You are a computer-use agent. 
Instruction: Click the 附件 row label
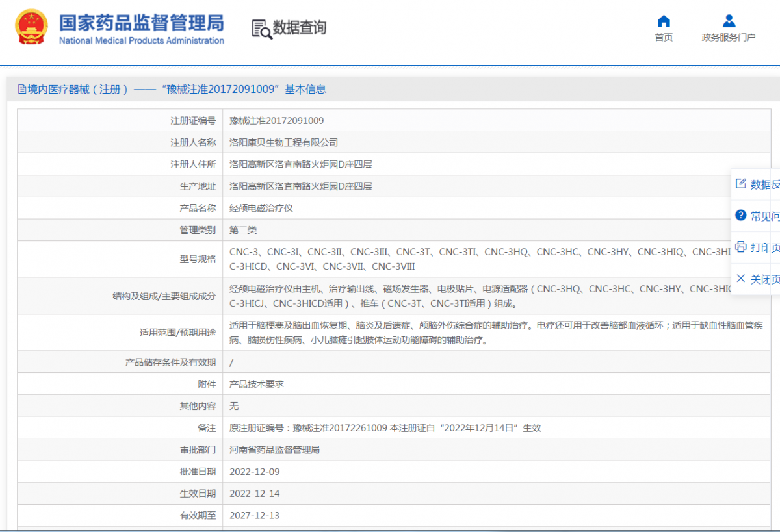[207, 384]
